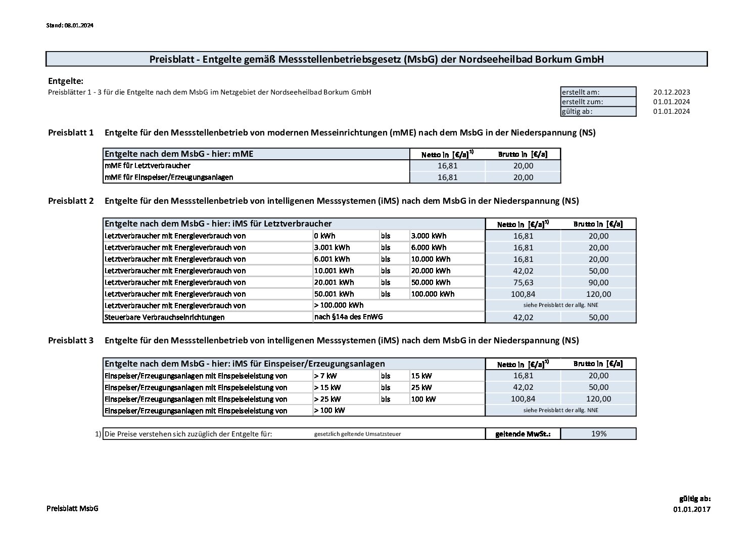Click the Preisblatt title header
756x535 pixels.
376,59
